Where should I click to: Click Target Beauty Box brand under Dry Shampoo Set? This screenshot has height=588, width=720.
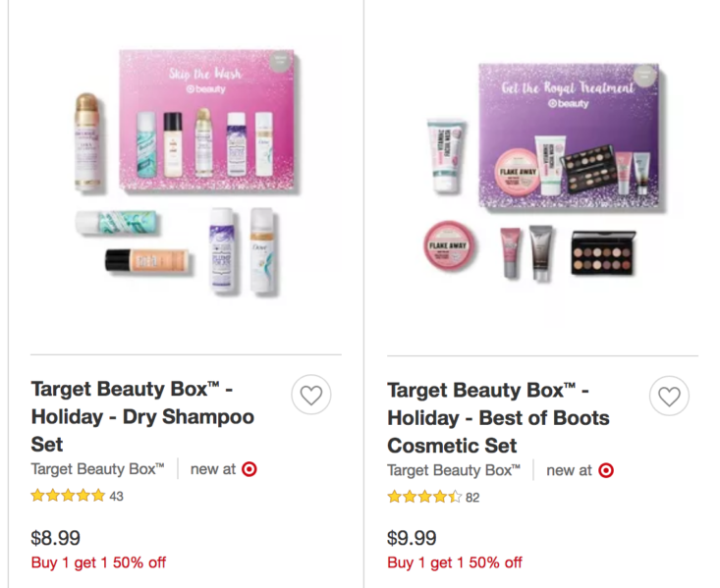point(97,469)
